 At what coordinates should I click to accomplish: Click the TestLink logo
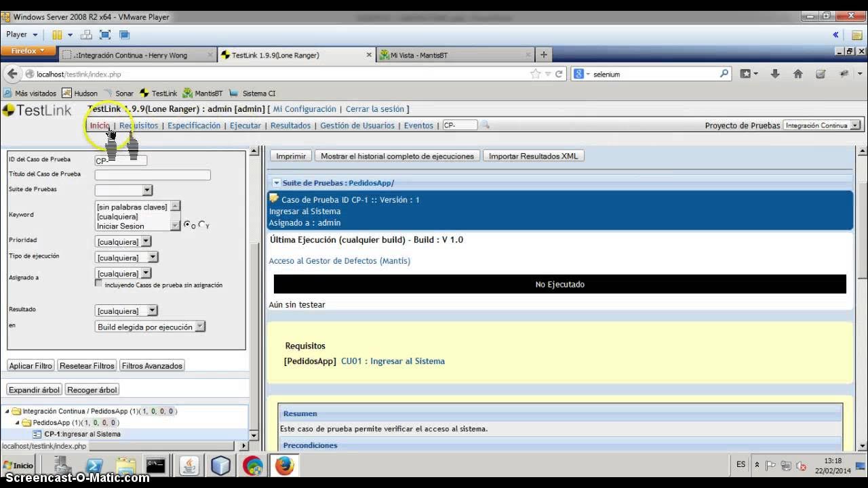(37, 110)
